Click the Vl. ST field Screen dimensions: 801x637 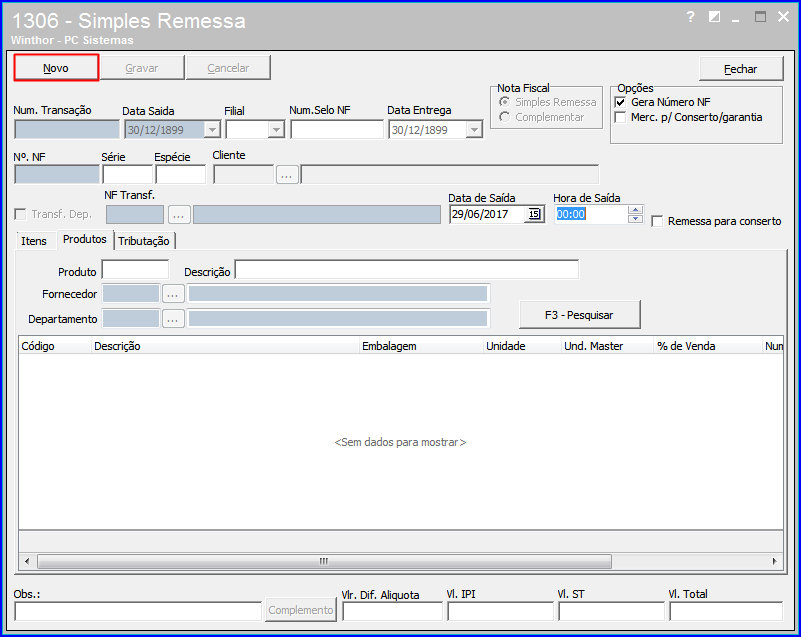coord(611,611)
